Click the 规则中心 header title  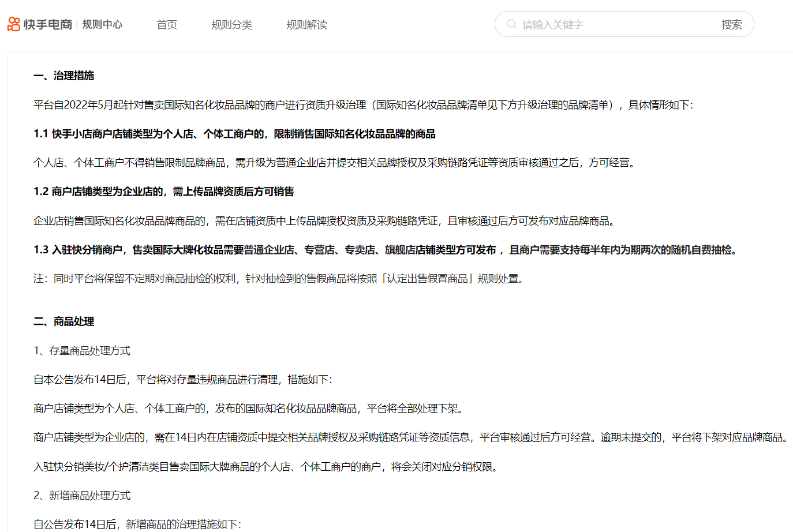[x=102, y=24]
